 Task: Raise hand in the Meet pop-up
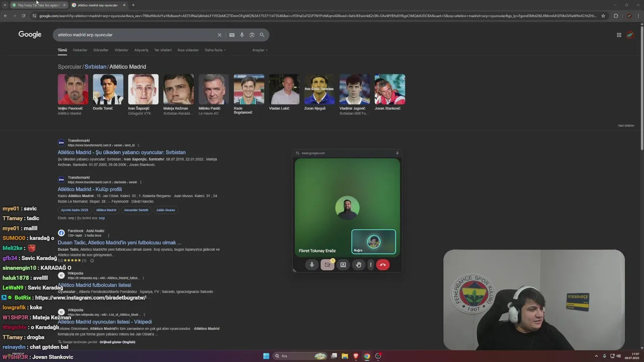click(x=359, y=264)
